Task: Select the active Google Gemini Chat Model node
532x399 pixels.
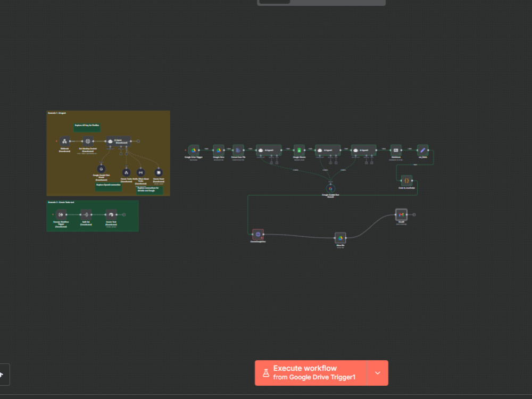Action: (330, 189)
